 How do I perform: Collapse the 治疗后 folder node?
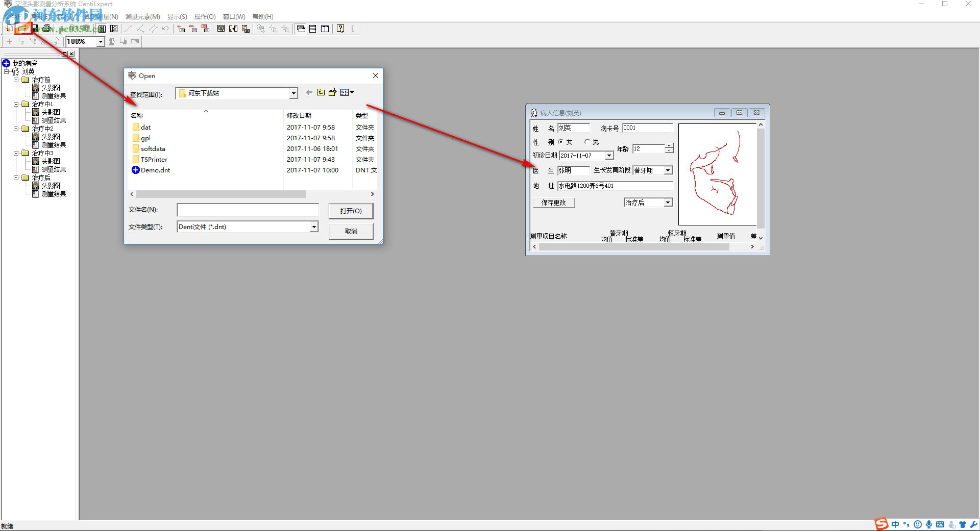[16, 178]
